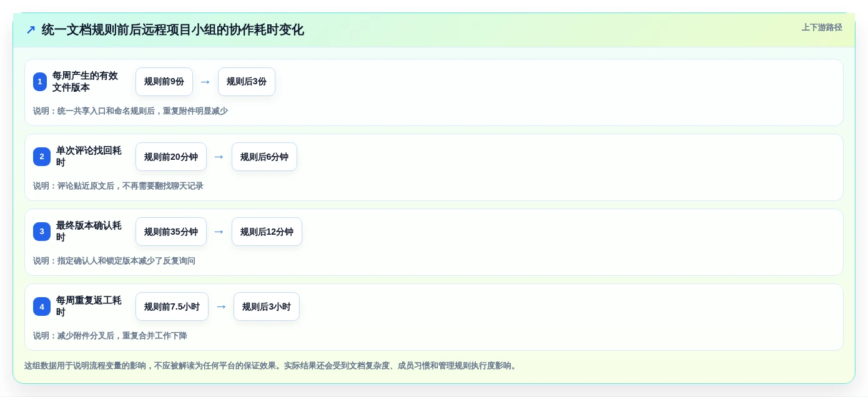Screen dimensions: 868x397
Task: Click the 规则前7.5小时 chip
Action: pos(172,306)
